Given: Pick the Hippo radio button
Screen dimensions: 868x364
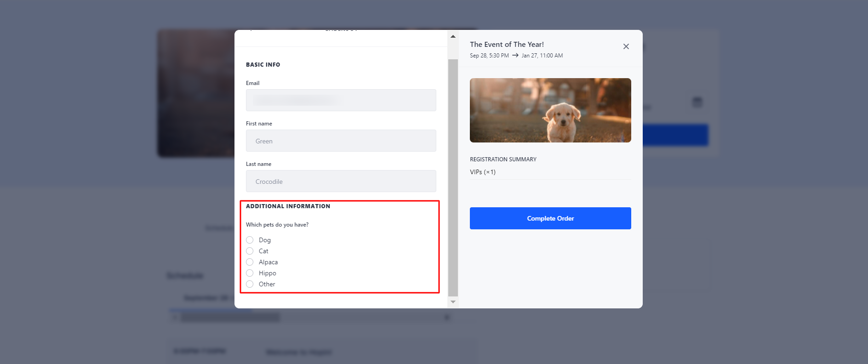Looking at the screenshot, I should click(x=250, y=273).
